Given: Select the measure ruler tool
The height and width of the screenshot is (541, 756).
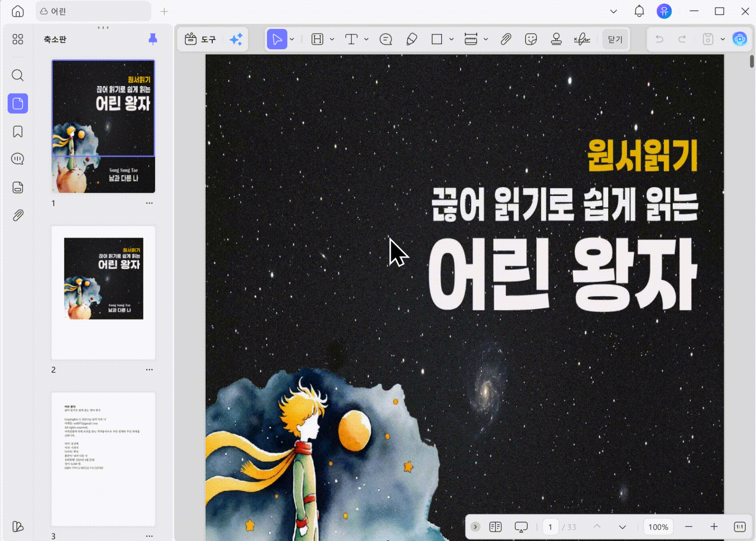Looking at the screenshot, I should click(x=471, y=39).
